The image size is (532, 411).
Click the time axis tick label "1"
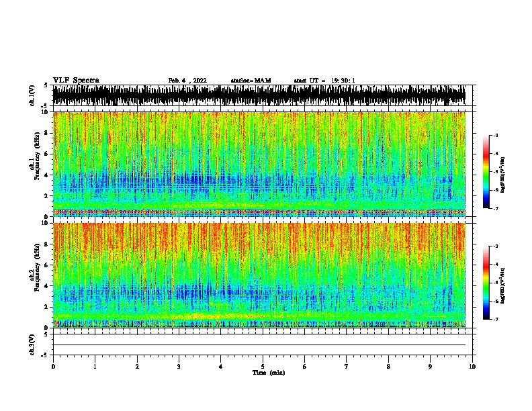coord(95,367)
